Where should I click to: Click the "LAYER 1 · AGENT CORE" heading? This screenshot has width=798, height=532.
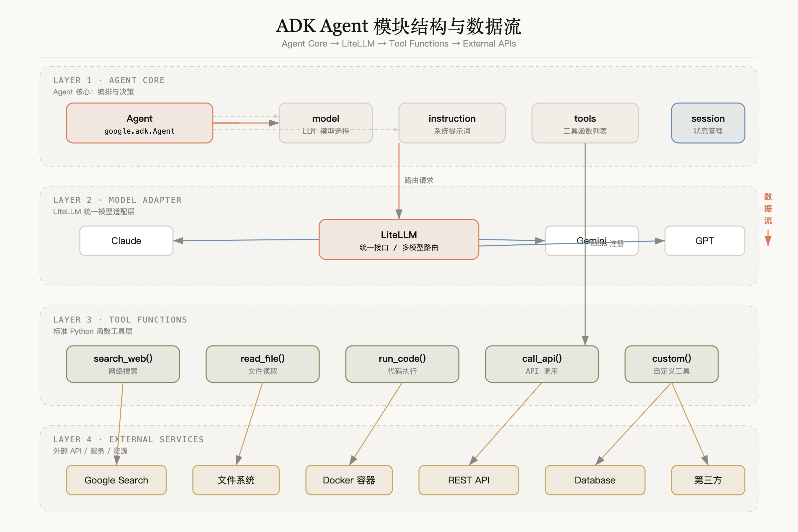(109, 80)
